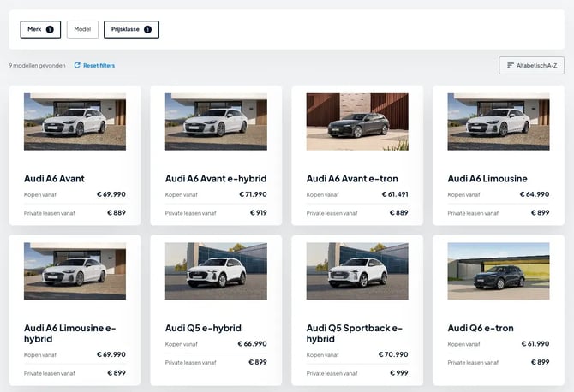Click Private leasen vanaf on Audi A6 Limousine

point(473,213)
